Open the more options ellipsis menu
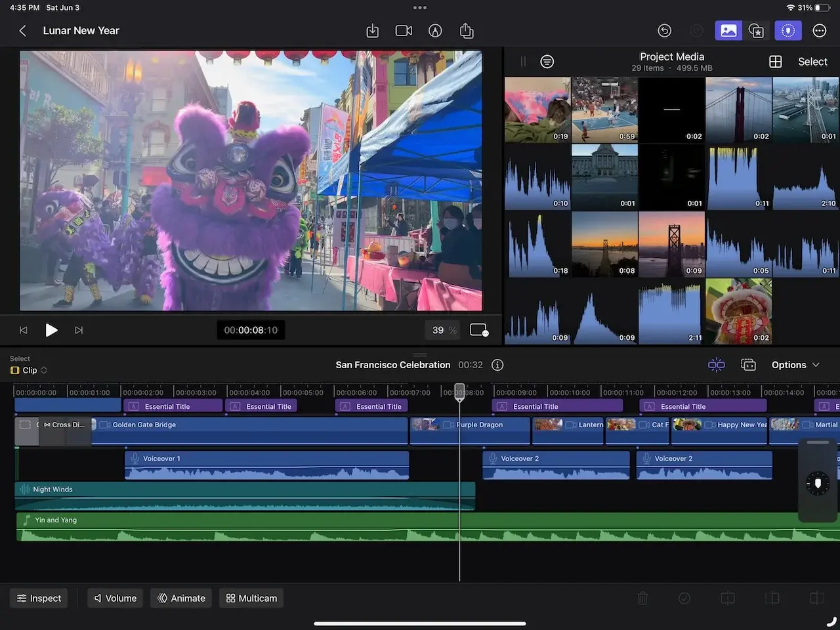The width and height of the screenshot is (840, 630). tap(818, 30)
